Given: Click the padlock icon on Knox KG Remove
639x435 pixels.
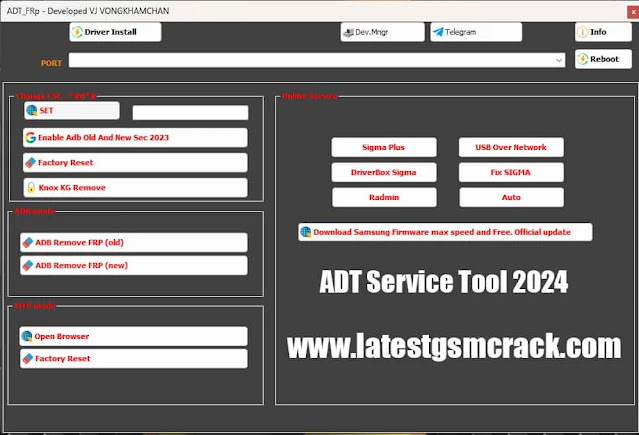Looking at the screenshot, I should (31, 188).
